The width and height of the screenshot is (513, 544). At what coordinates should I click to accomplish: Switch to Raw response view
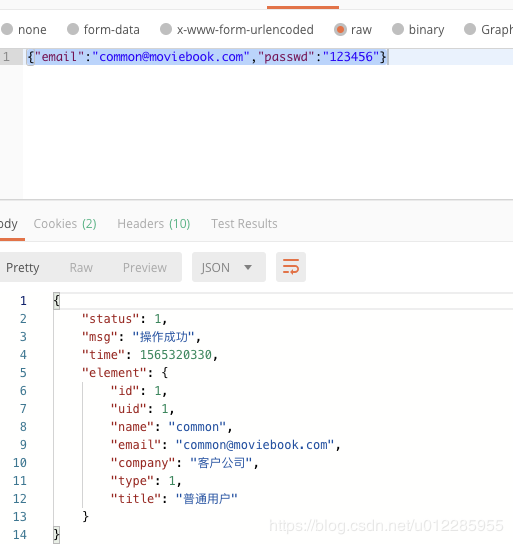click(81, 267)
